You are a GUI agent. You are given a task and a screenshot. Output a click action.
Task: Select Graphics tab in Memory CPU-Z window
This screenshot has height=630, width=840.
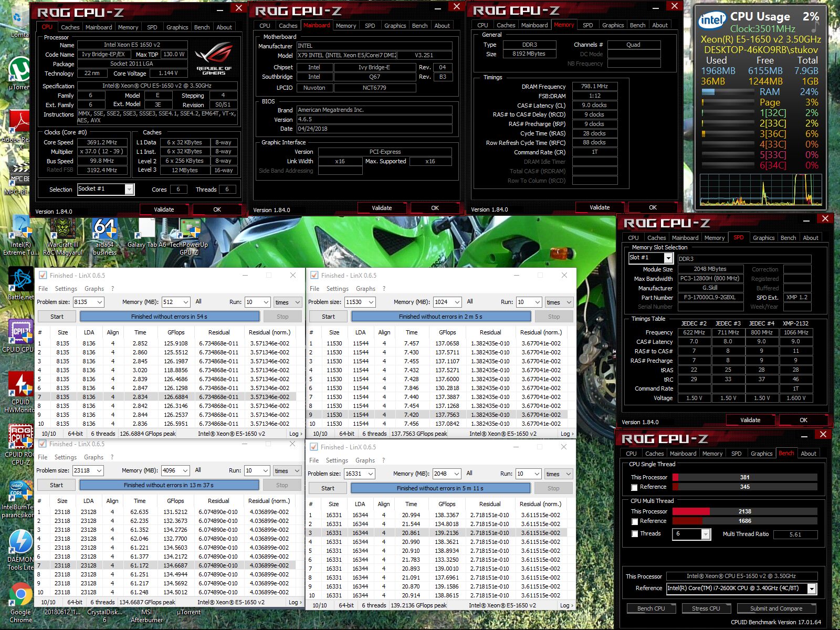(613, 25)
